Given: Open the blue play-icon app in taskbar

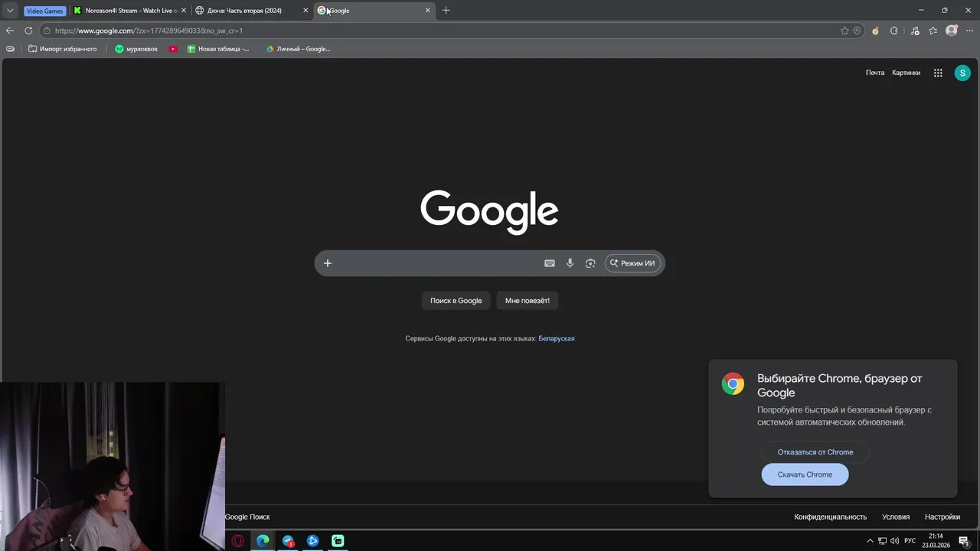Looking at the screenshot, I should (312, 541).
